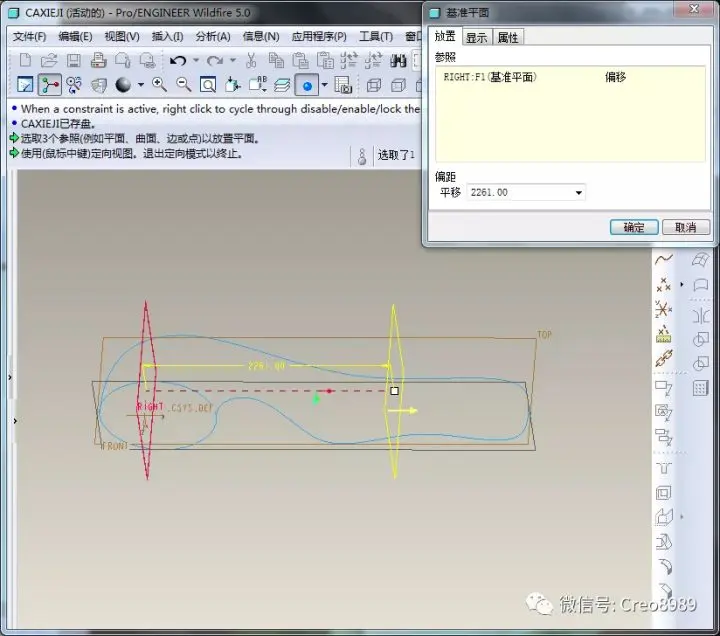Toggle the highlighted blue dot display button

tap(307, 85)
